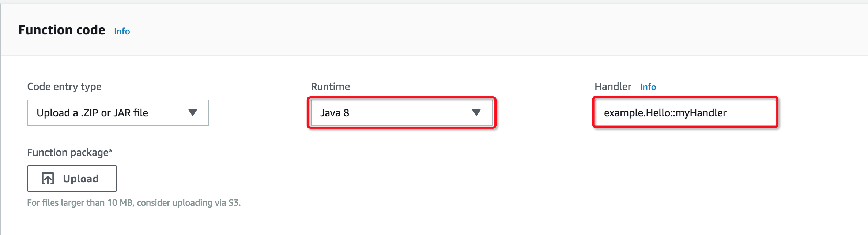Click the Runtime field label
Image resolution: width=868 pixels, height=235 pixels.
[330, 87]
